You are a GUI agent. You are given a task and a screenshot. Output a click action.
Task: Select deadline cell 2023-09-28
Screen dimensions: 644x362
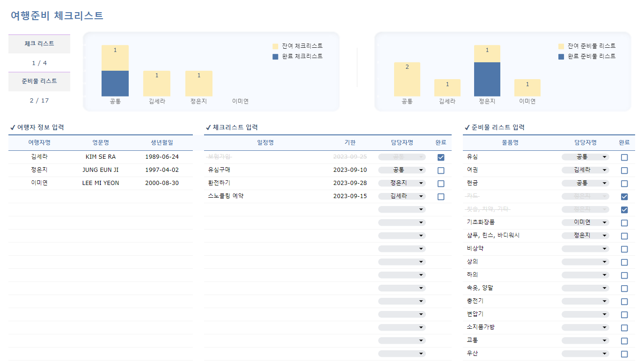pos(350,183)
